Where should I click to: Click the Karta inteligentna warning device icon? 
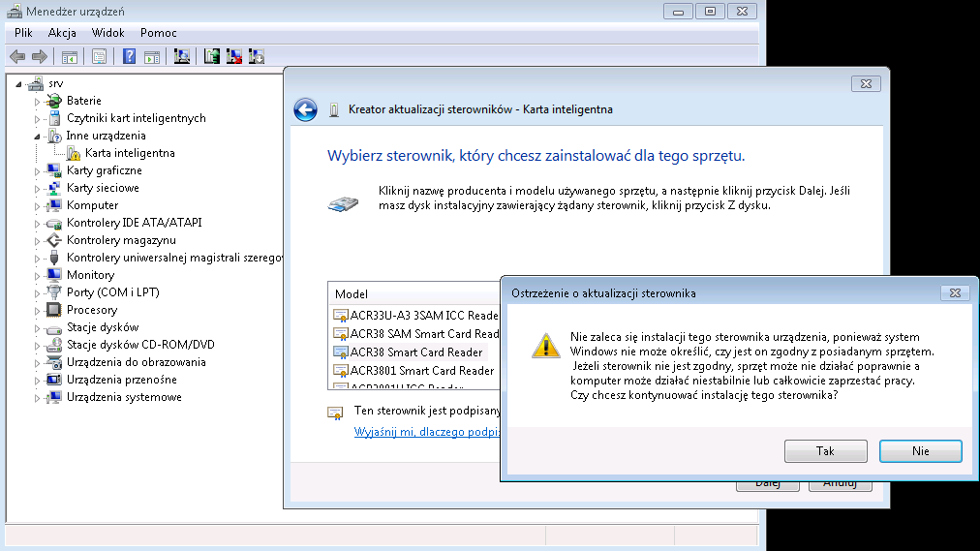point(74,153)
